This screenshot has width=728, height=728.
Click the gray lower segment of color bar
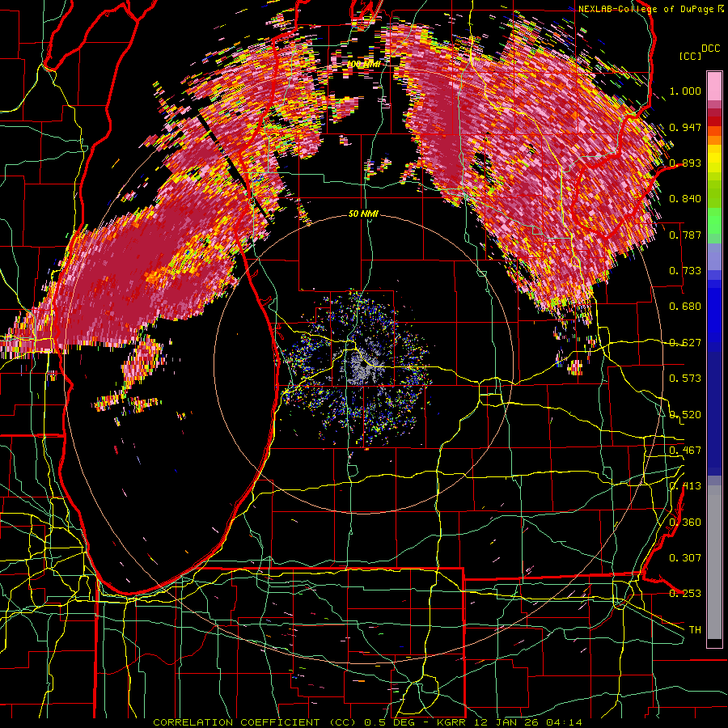pos(714,562)
